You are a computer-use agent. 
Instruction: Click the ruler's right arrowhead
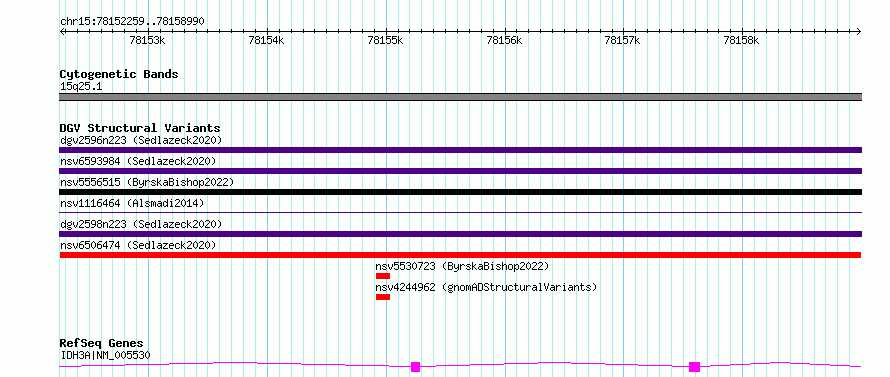[859, 32]
